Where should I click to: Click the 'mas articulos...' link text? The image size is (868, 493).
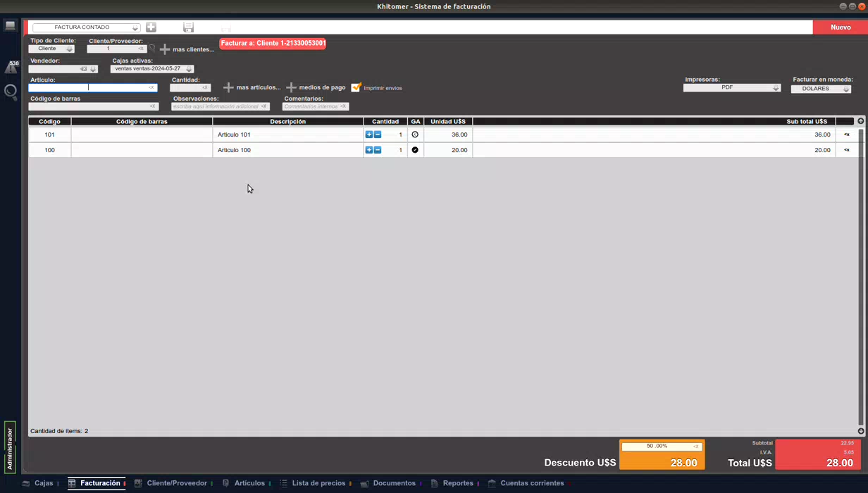point(259,87)
